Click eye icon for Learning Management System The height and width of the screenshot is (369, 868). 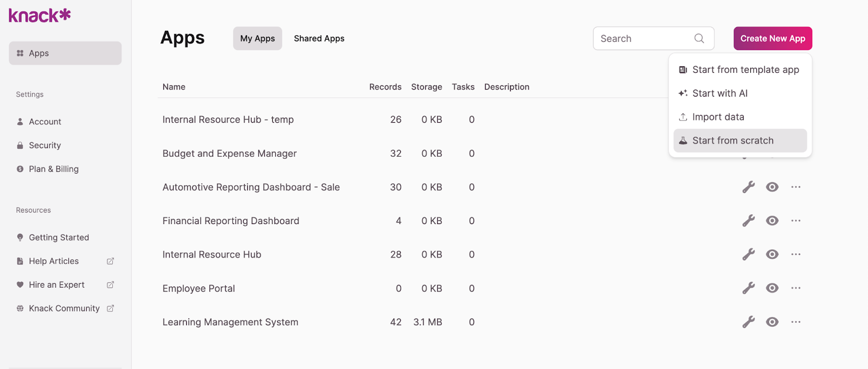[x=772, y=322]
